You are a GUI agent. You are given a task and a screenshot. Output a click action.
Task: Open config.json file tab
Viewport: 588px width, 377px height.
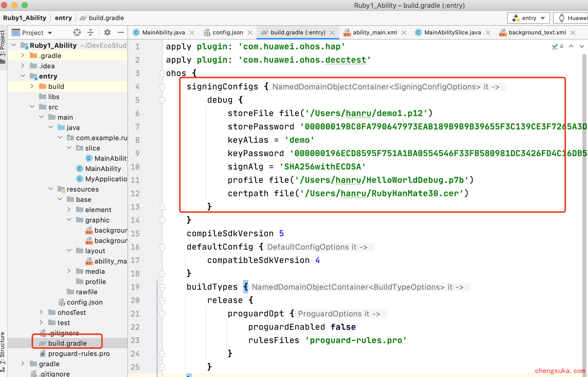(227, 32)
